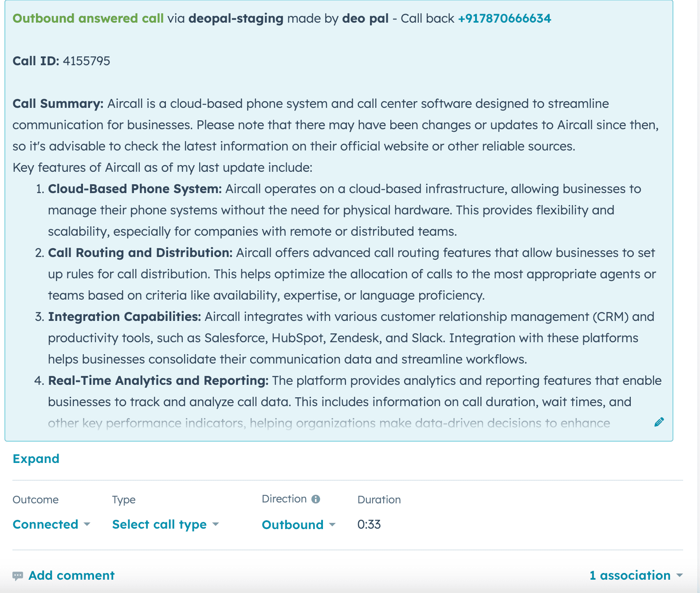The image size is (700, 593).
Task: Click the pencil icon to edit call summary
Action: coord(659,422)
